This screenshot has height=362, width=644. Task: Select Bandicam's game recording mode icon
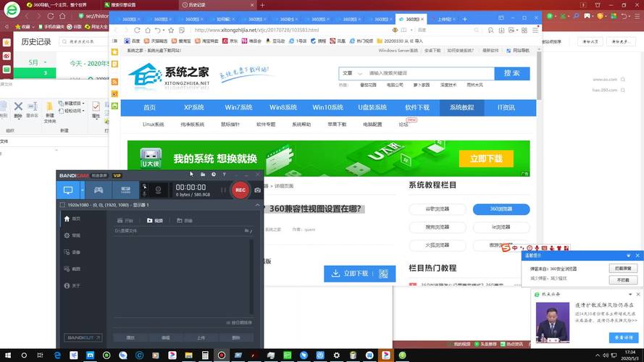click(99, 190)
